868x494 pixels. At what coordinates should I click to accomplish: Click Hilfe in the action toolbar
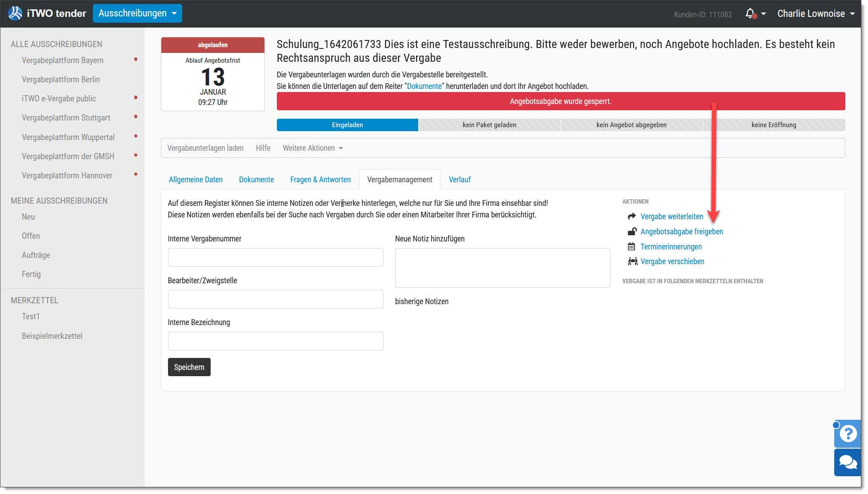coord(263,148)
